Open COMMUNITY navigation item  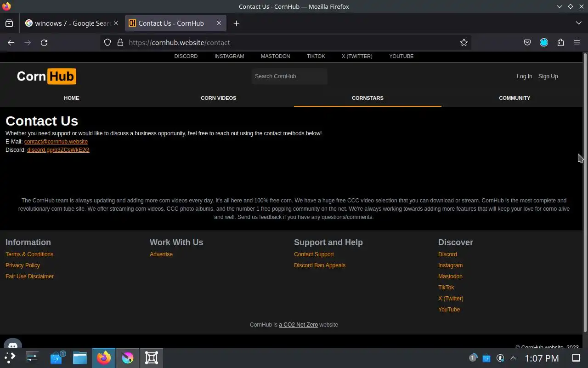[514, 98]
